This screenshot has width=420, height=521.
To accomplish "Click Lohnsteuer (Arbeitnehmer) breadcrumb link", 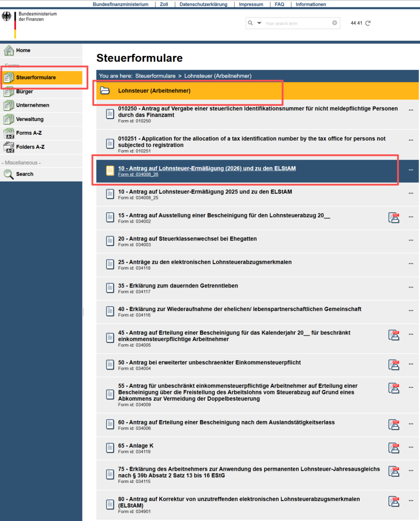I will (218, 76).
